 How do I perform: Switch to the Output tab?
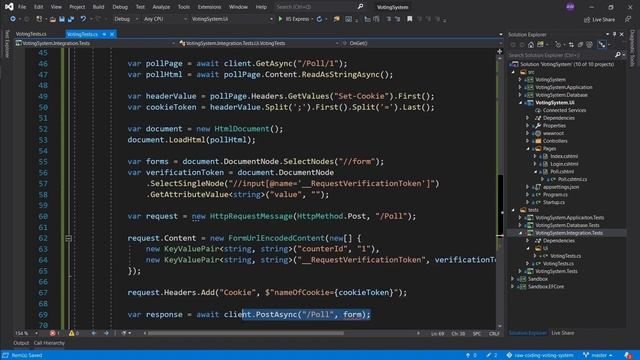click(x=21, y=343)
